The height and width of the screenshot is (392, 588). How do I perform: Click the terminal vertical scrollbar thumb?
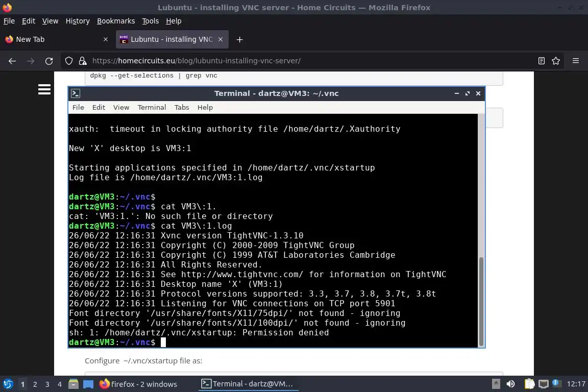[x=481, y=301]
